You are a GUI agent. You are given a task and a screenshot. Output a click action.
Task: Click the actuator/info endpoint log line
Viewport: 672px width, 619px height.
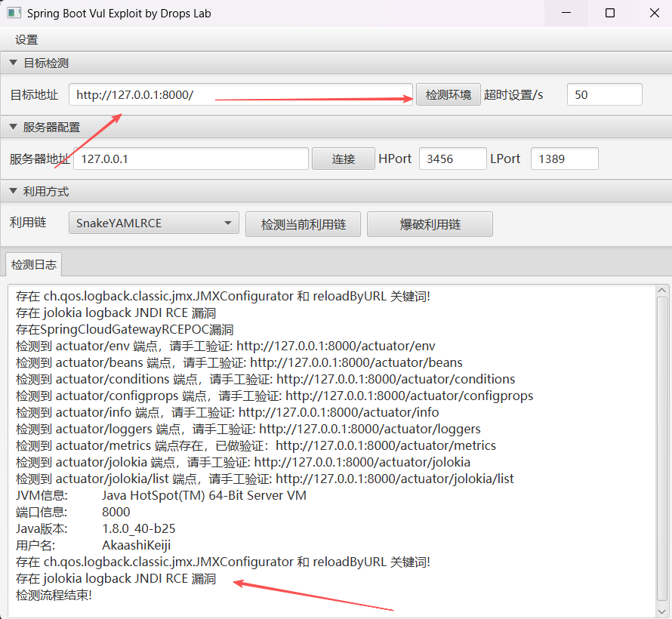227,412
